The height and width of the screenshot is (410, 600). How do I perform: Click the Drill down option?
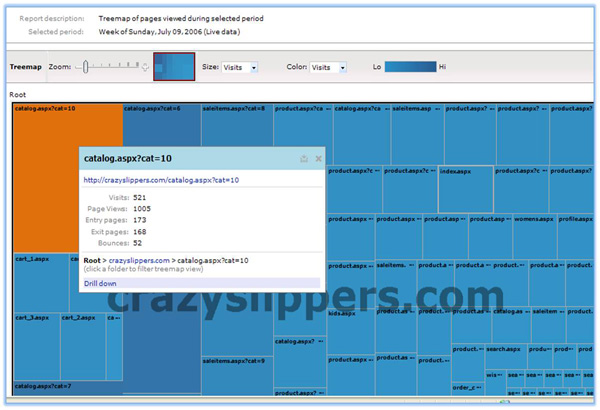202,283
